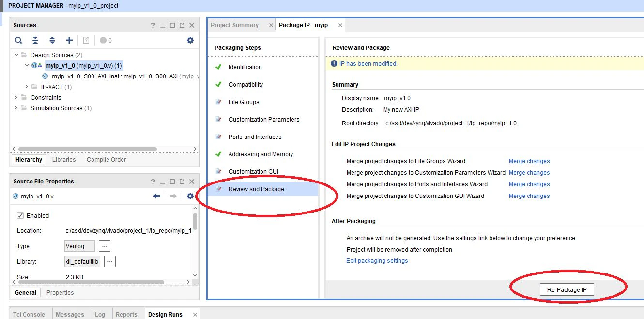Select the File Groups packaging step

point(244,102)
